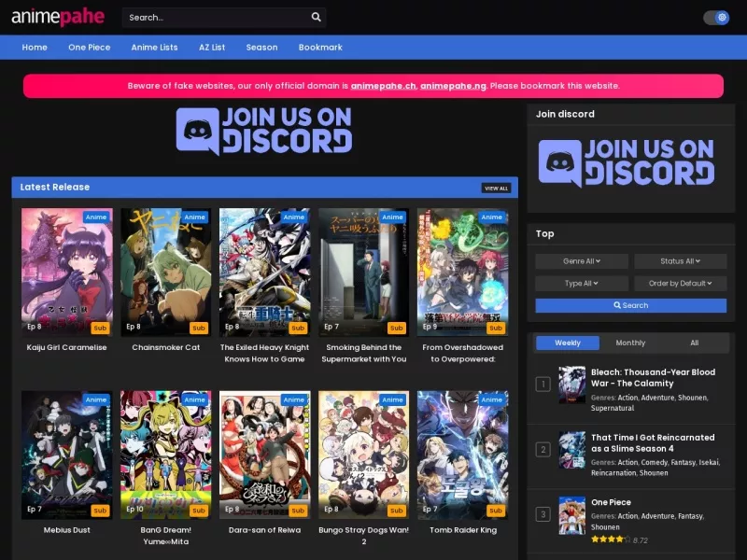This screenshot has width=747, height=560.
Task: Open the One Piece menu item
Action: click(x=89, y=48)
